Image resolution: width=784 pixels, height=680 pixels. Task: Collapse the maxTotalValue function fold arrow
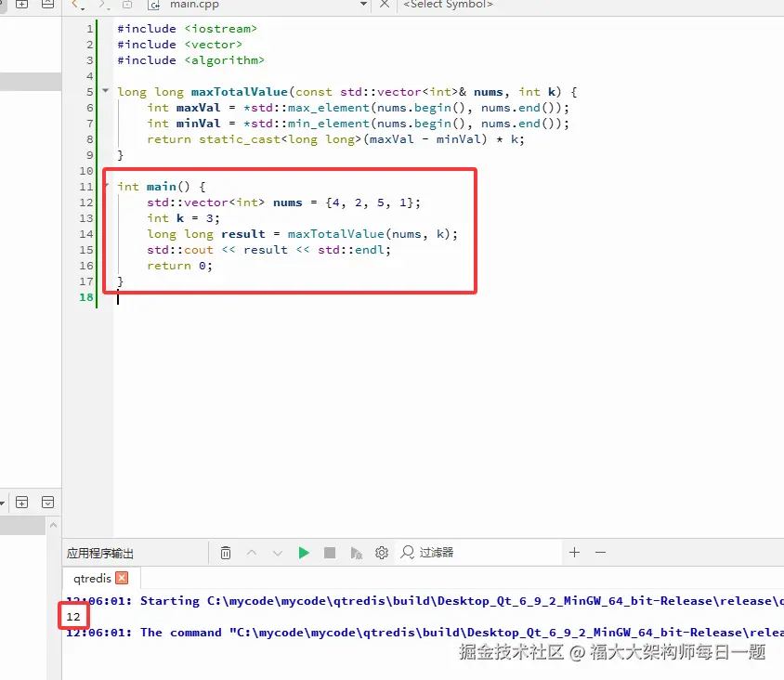106,90
